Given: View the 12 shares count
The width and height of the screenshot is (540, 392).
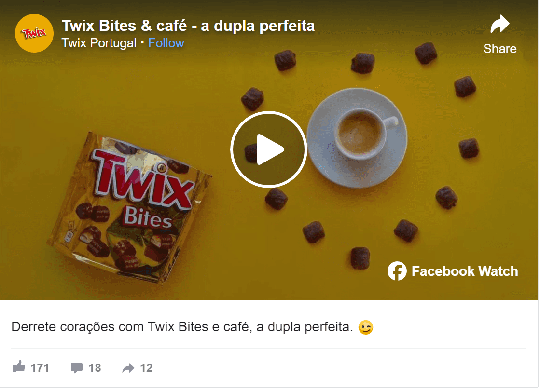Looking at the screenshot, I should 146,368.
